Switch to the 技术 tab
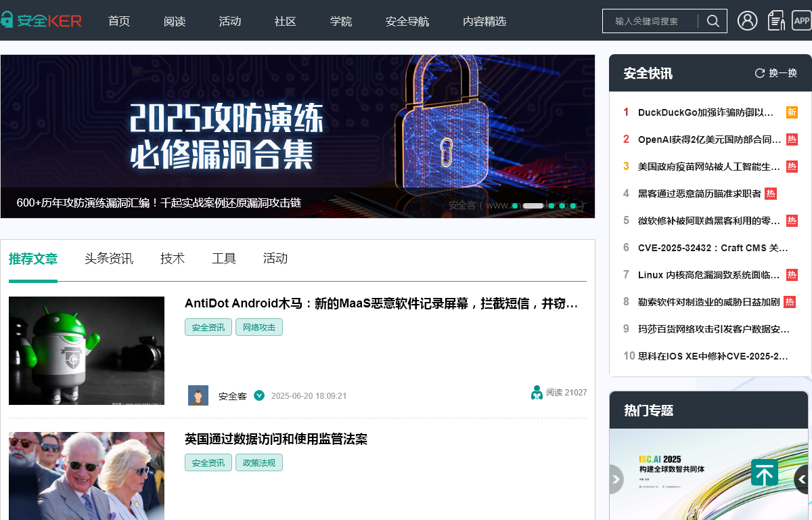Screen dimensions: 812x520 pos(173,259)
